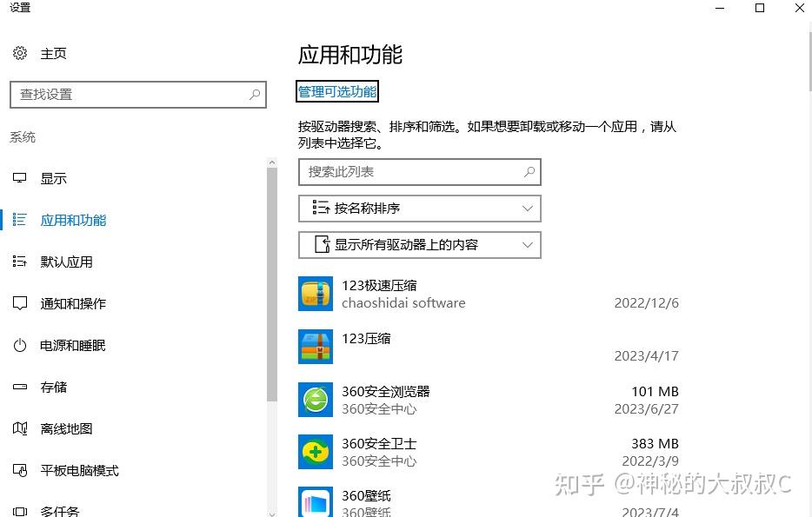The width and height of the screenshot is (812, 517).
Task: Open the 显示 settings page
Action: pyautogui.click(x=53, y=178)
